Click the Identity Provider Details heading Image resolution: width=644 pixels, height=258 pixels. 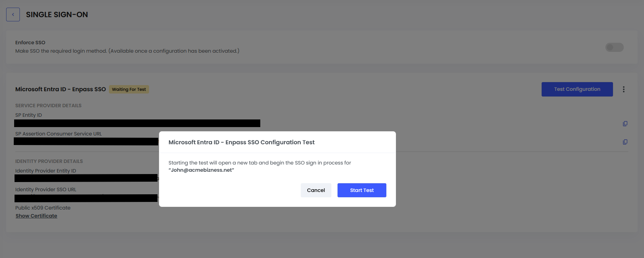coord(49,161)
